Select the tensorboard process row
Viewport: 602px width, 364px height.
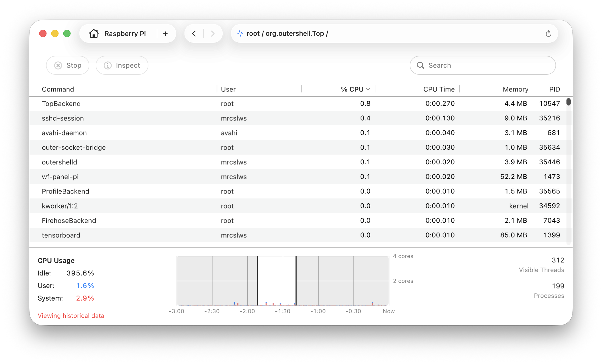(x=298, y=235)
